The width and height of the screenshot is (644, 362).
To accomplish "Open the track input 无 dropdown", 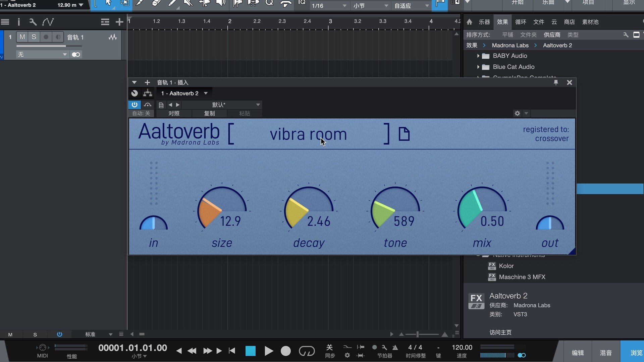I will pyautogui.click(x=42, y=54).
